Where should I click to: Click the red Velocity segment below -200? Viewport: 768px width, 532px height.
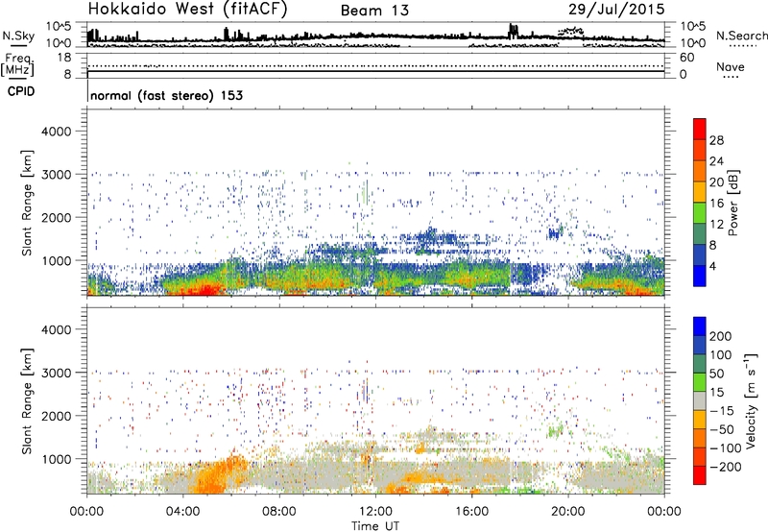(x=700, y=475)
